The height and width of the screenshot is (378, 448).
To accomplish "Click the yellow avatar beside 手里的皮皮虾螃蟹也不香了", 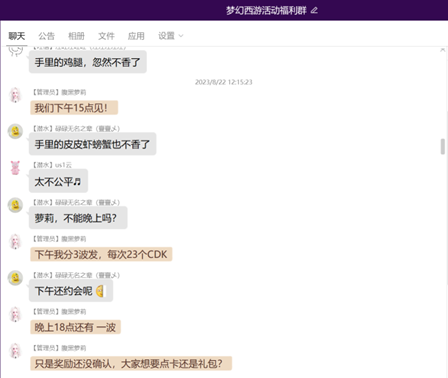I will point(15,131).
